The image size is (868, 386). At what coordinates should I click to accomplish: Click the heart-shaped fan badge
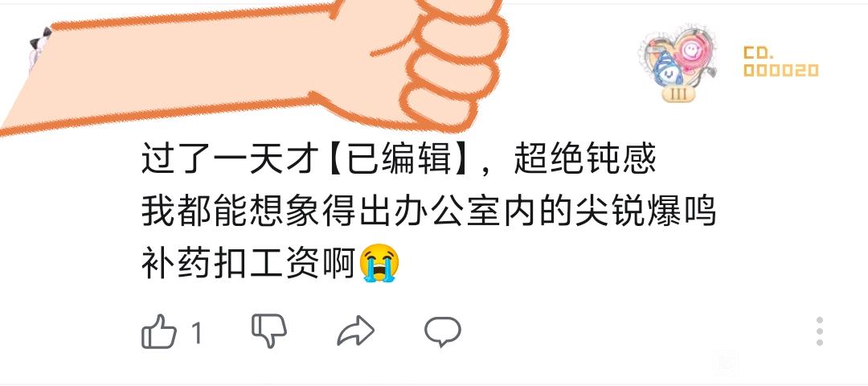coord(678,62)
